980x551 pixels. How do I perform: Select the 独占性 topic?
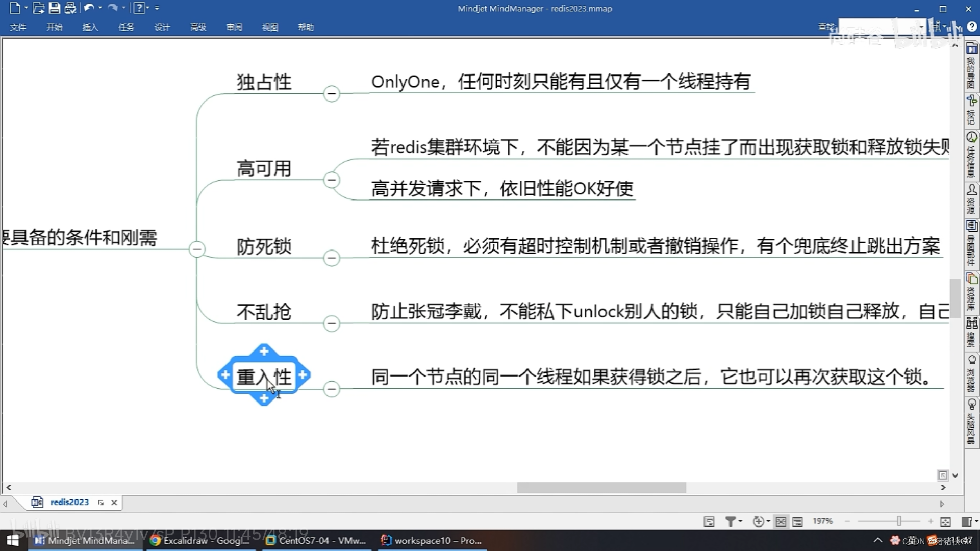coord(264,82)
